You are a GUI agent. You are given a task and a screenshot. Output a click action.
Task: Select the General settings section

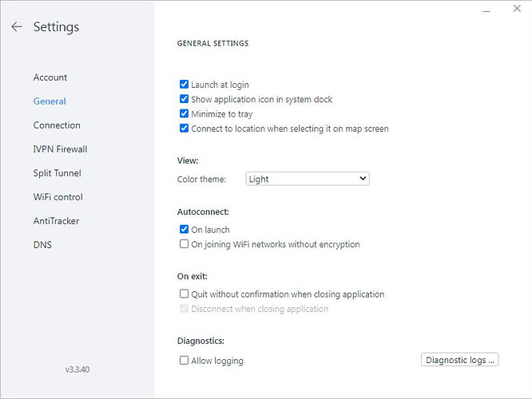pyautogui.click(x=50, y=101)
